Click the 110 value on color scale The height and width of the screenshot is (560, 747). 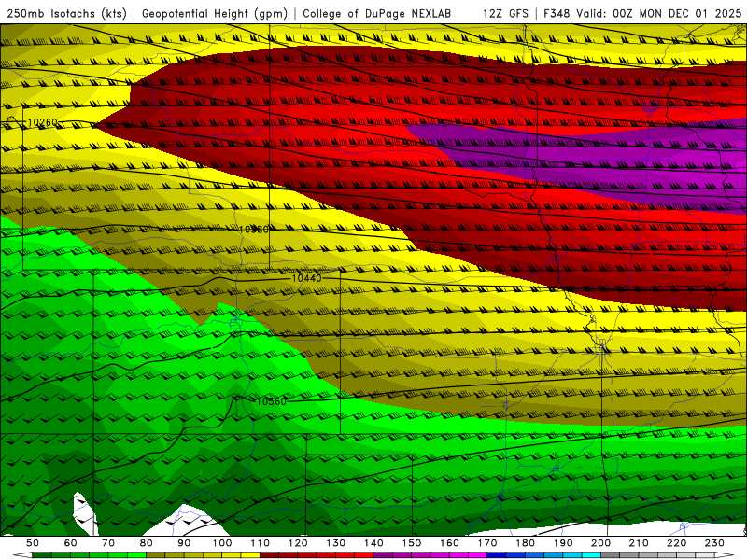click(x=261, y=543)
